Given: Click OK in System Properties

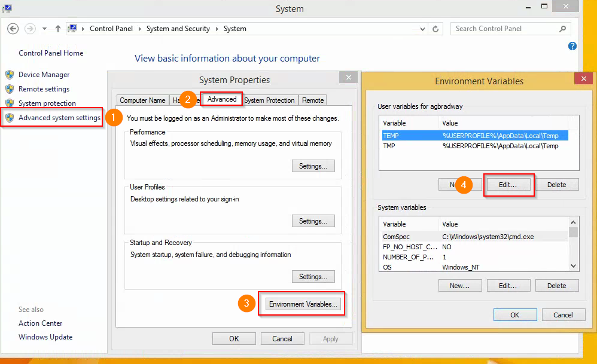Looking at the screenshot, I should pyautogui.click(x=234, y=338).
